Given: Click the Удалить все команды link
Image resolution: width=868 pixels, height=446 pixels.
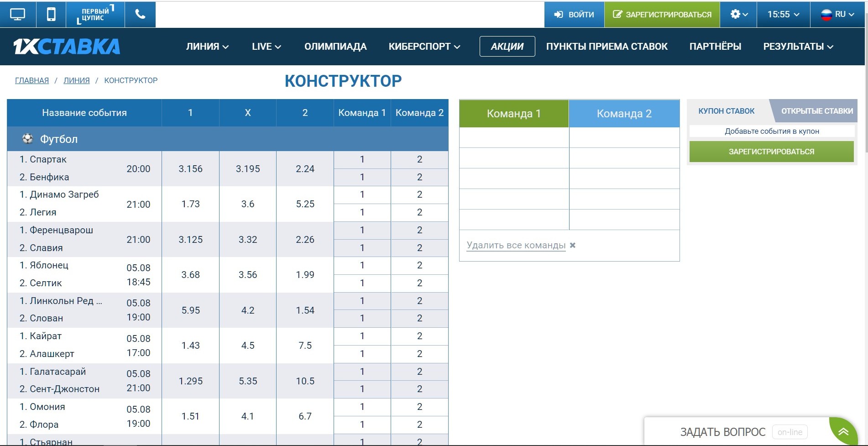Looking at the screenshot, I should tap(516, 245).
